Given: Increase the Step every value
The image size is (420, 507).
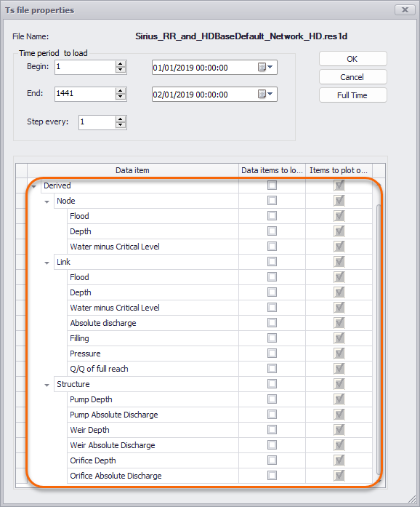Looking at the screenshot, I should click(121, 119).
